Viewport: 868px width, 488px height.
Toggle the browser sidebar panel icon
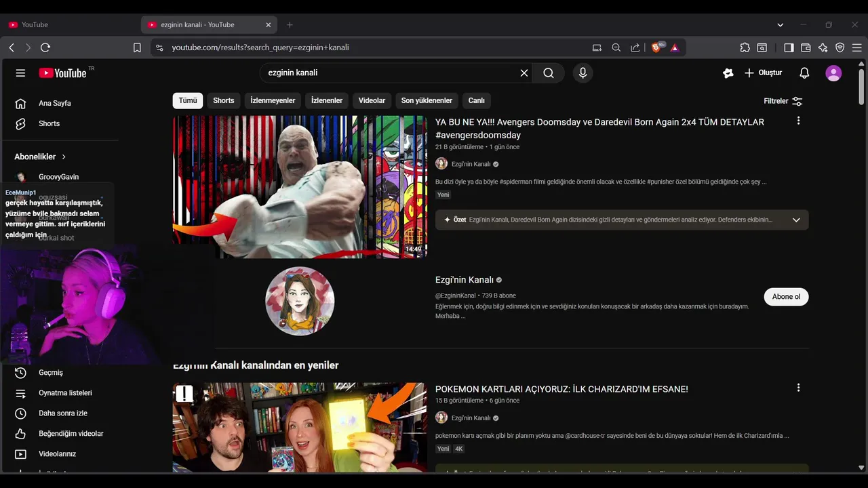[x=789, y=47]
